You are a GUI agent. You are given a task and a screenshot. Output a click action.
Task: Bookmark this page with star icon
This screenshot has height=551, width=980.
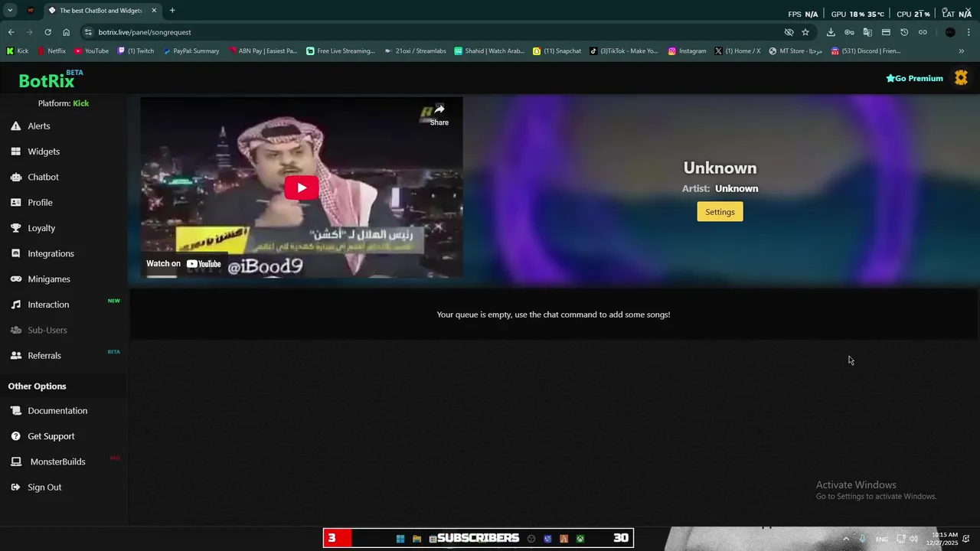[805, 32]
